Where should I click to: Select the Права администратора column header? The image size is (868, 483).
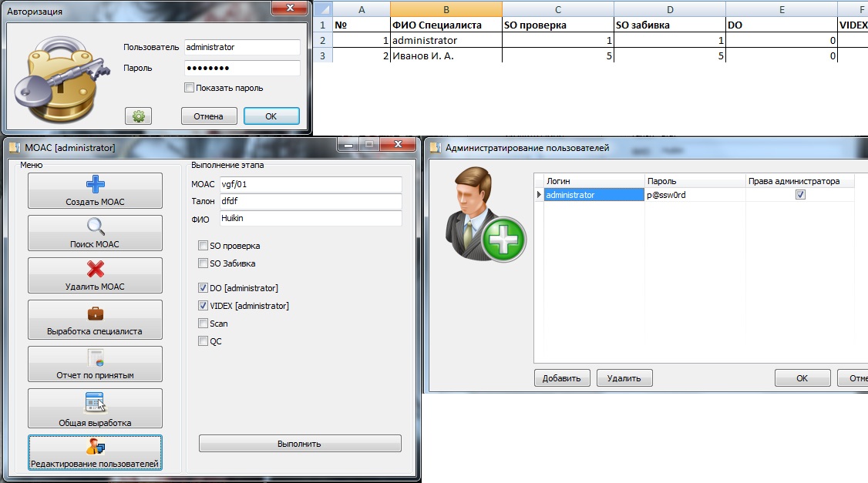tap(800, 181)
